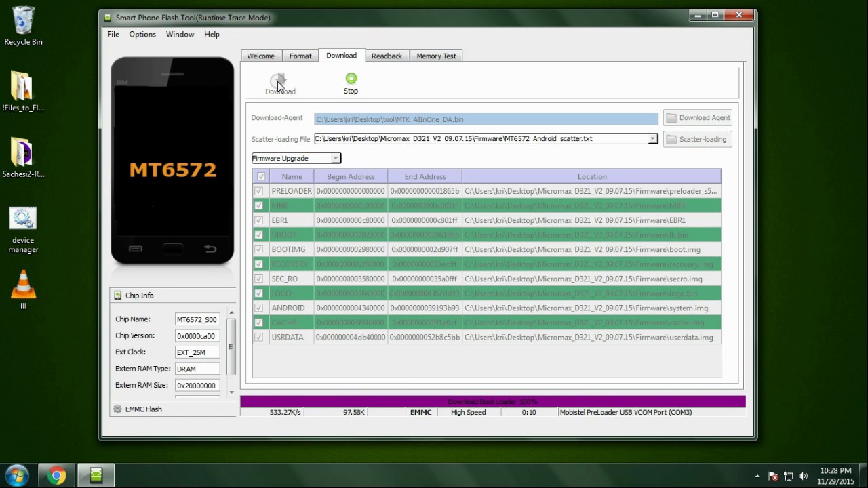The height and width of the screenshot is (488, 868).
Task: Click the Location column header
Action: click(x=592, y=177)
